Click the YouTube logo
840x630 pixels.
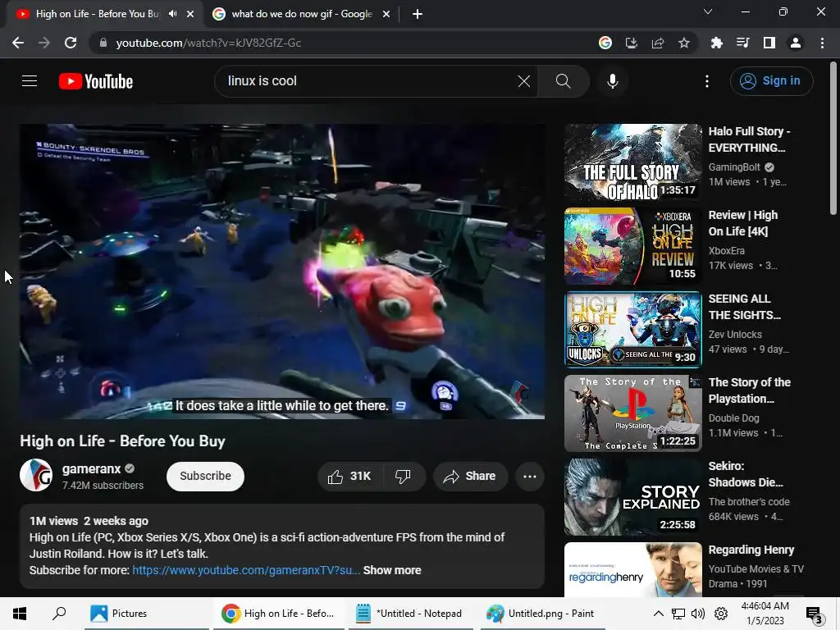96,81
